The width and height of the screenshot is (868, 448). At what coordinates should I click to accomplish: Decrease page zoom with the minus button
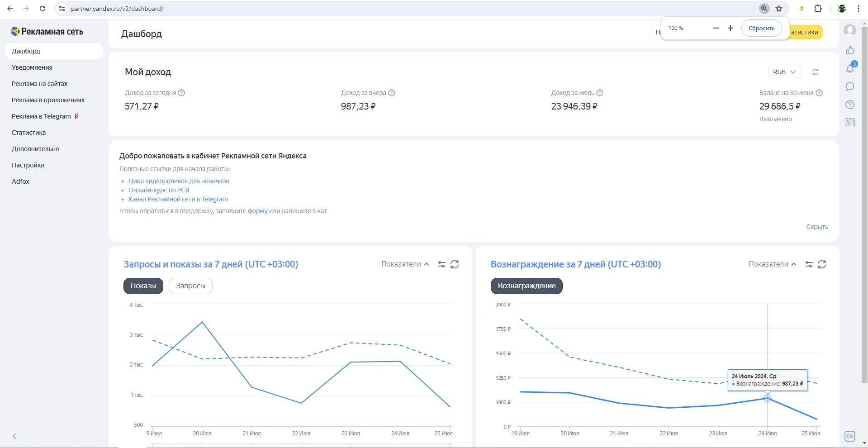coord(716,28)
